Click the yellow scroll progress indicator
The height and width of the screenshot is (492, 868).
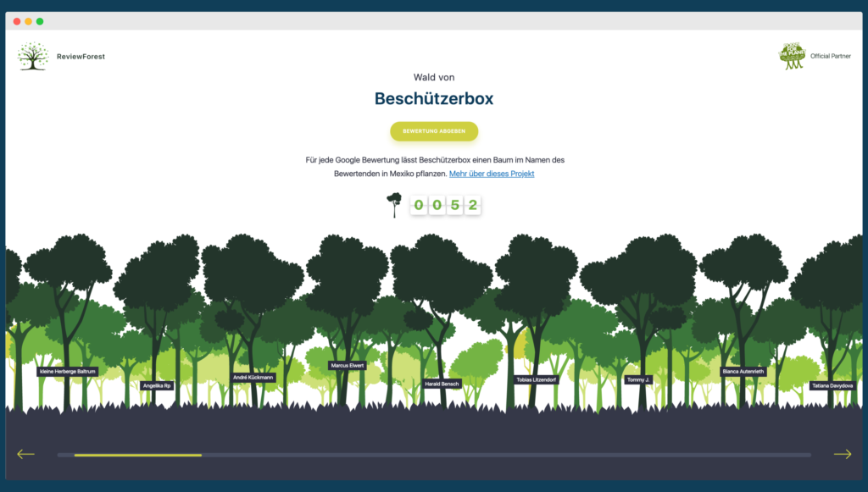(x=138, y=455)
